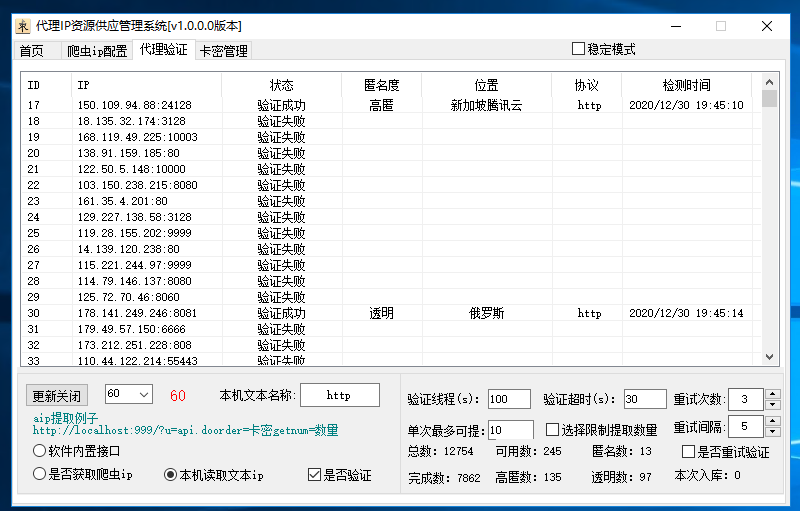Increase the 重试次数 spinner value
Screen dimensions: 800x511
point(772,393)
